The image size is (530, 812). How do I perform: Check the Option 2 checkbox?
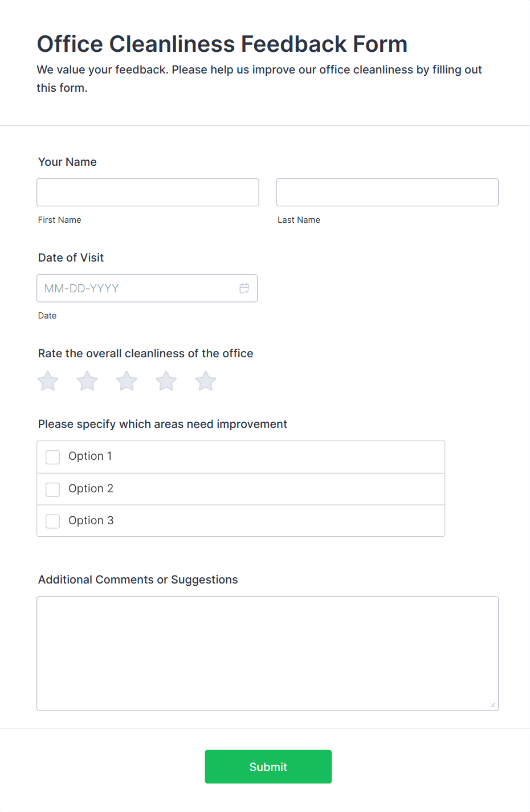click(x=52, y=489)
